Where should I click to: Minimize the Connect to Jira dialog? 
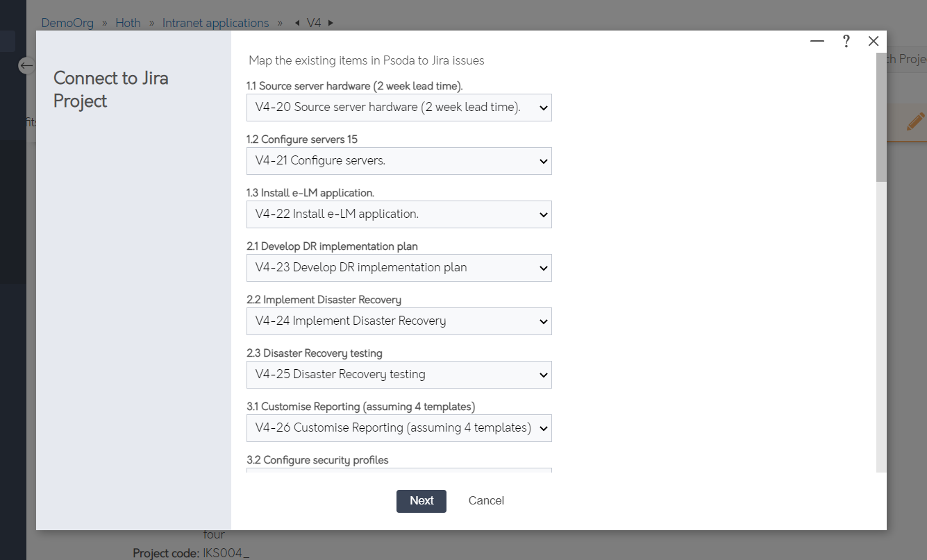817,41
